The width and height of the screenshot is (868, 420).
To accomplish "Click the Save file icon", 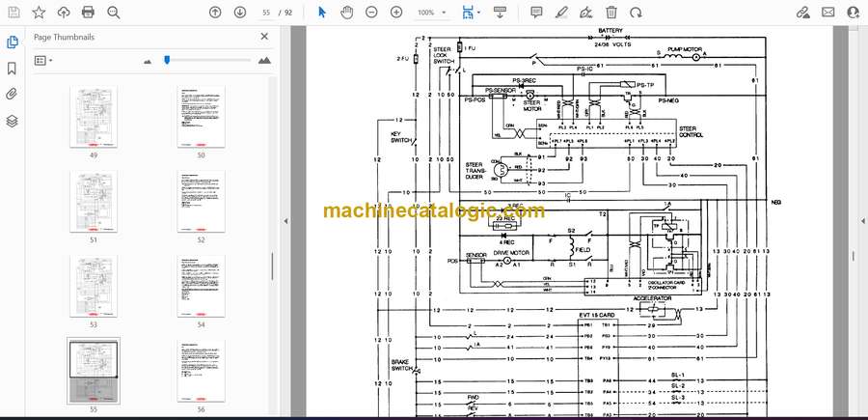I will click(13, 13).
